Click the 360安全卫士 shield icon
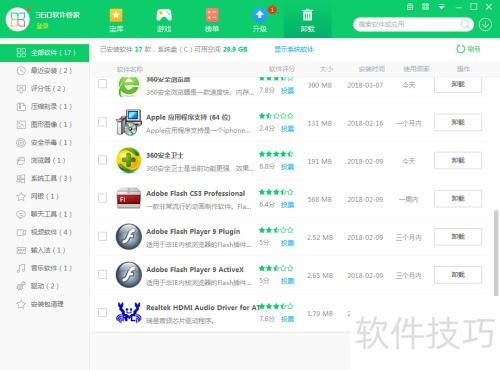500x370 pixels. tap(129, 160)
